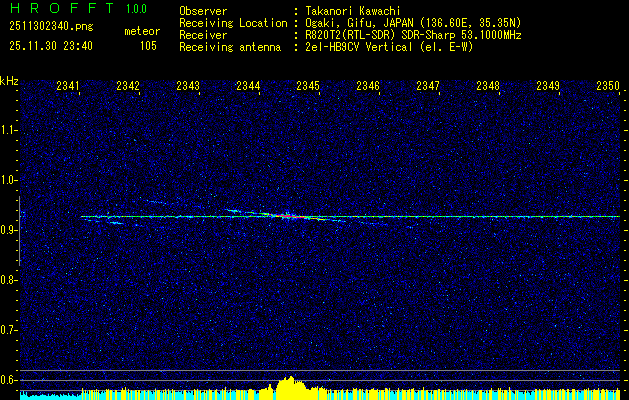Click time marker 2342
This screenshot has height=400, width=629.
tap(128, 85)
